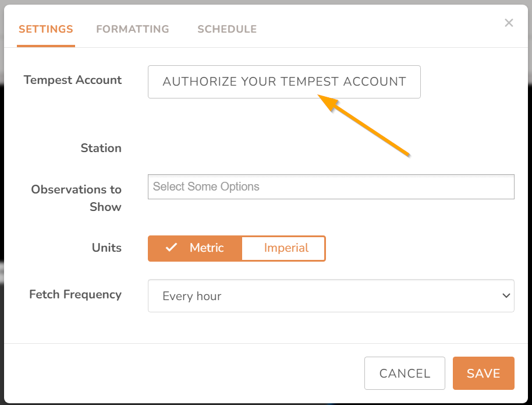
Task: Click the Units label
Action: (x=107, y=248)
